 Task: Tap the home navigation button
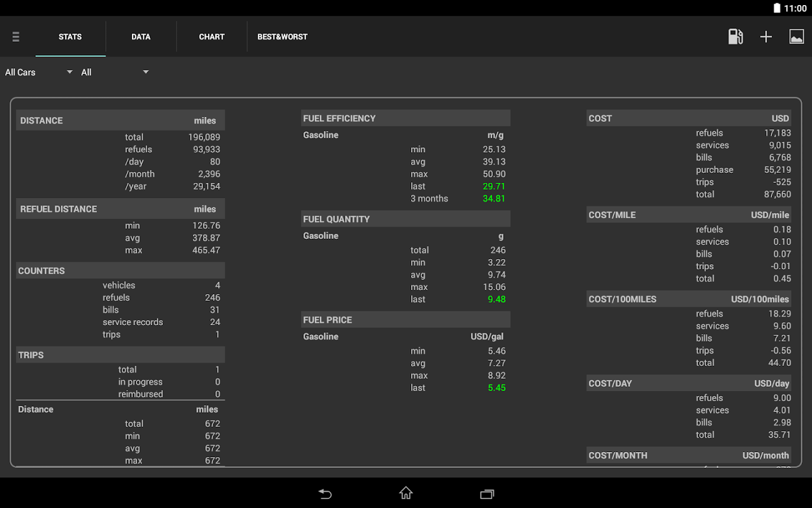click(x=405, y=493)
